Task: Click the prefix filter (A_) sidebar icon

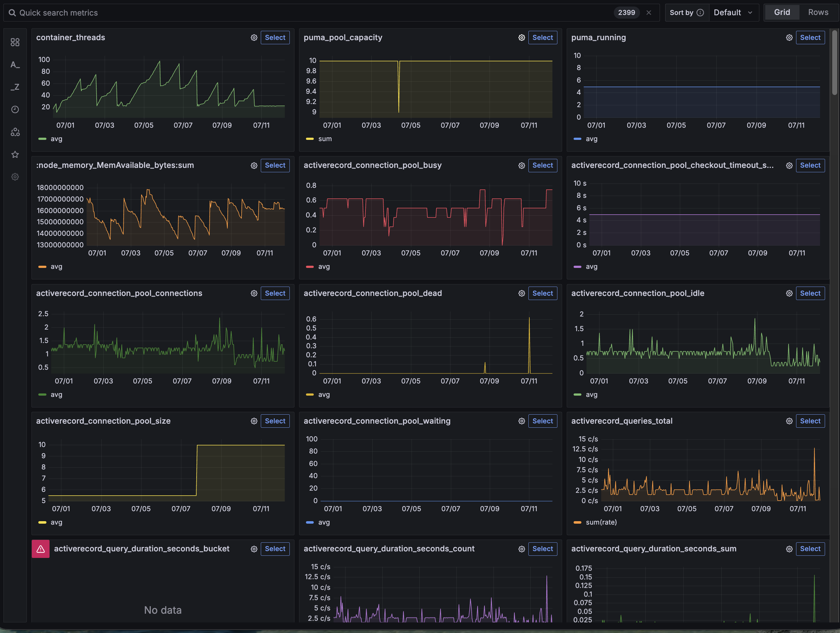Action: pos(15,64)
